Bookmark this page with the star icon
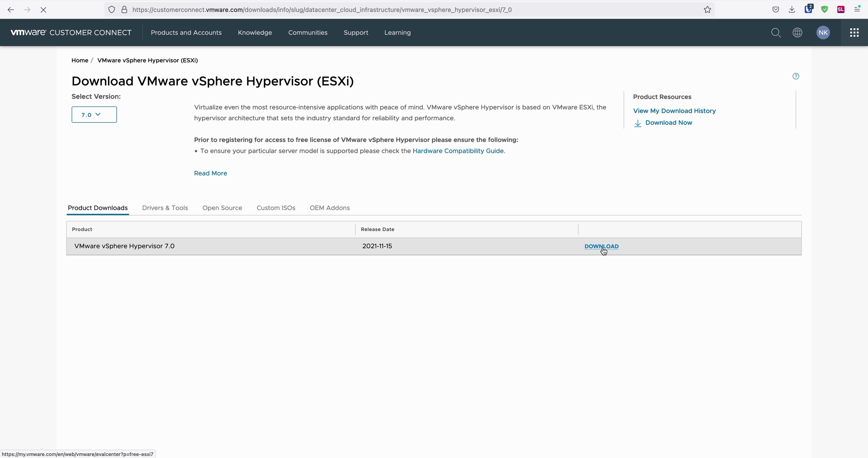This screenshot has width=868, height=458. [x=707, y=10]
